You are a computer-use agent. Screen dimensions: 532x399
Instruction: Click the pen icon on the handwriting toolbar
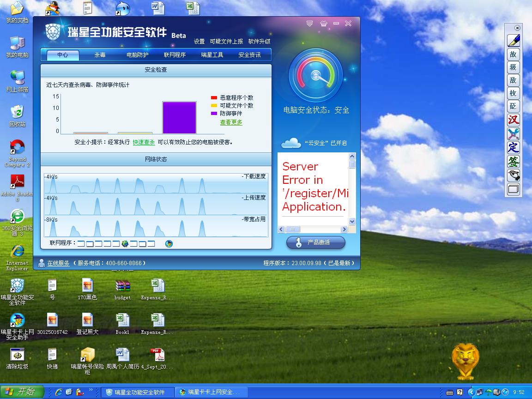(514, 40)
